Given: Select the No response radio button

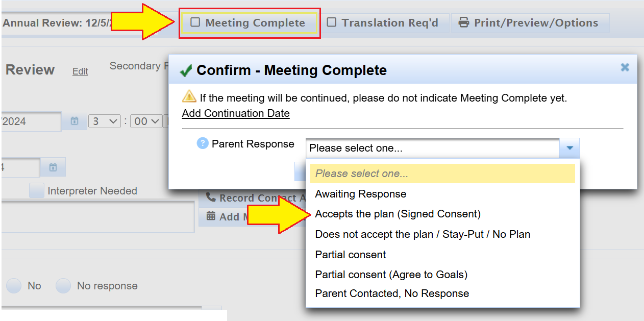Looking at the screenshot, I should (x=63, y=286).
